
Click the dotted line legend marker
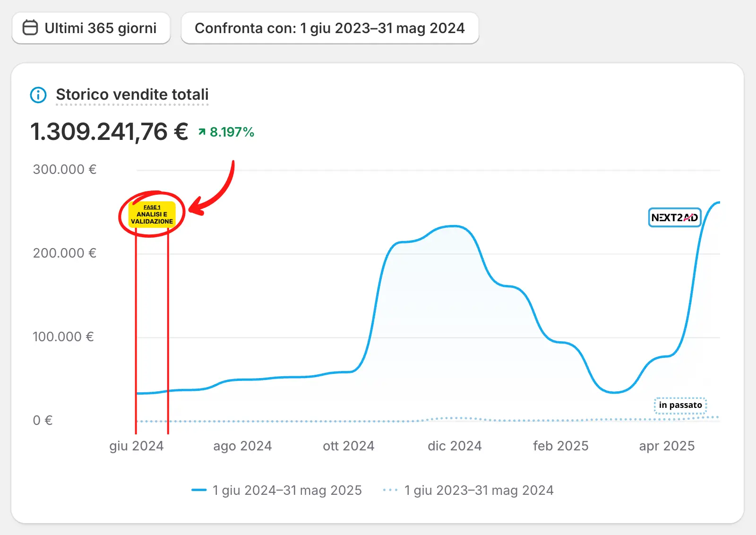tap(390, 490)
